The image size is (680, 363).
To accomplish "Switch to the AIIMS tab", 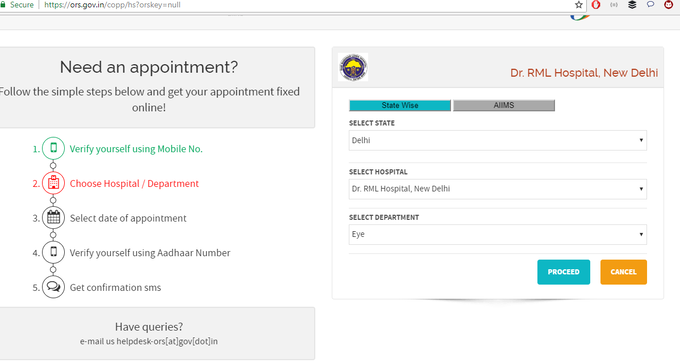I will (x=504, y=105).
